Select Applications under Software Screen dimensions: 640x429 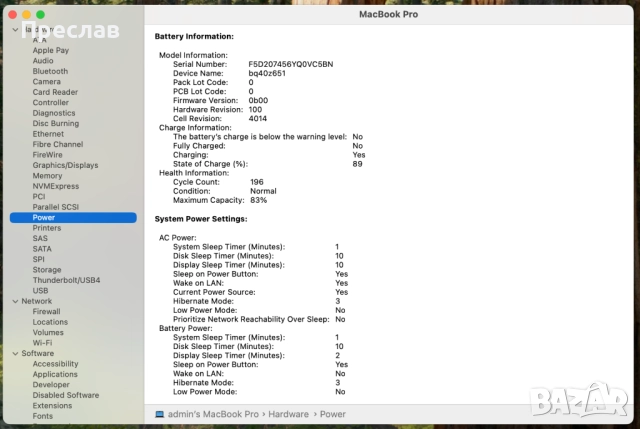pyautogui.click(x=55, y=374)
